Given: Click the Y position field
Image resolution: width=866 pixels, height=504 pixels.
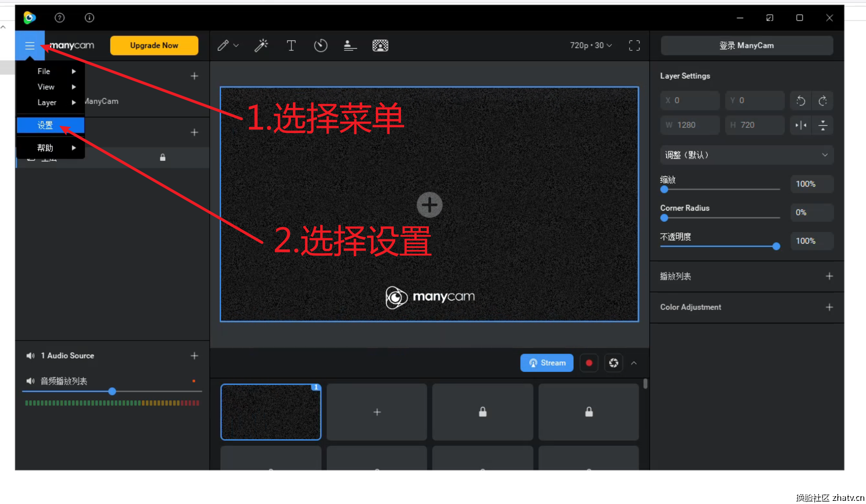Looking at the screenshot, I should coord(755,101).
